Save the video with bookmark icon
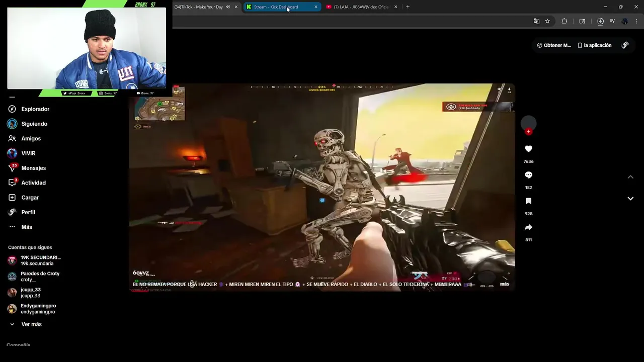This screenshot has height=362, width=644. 528,201
